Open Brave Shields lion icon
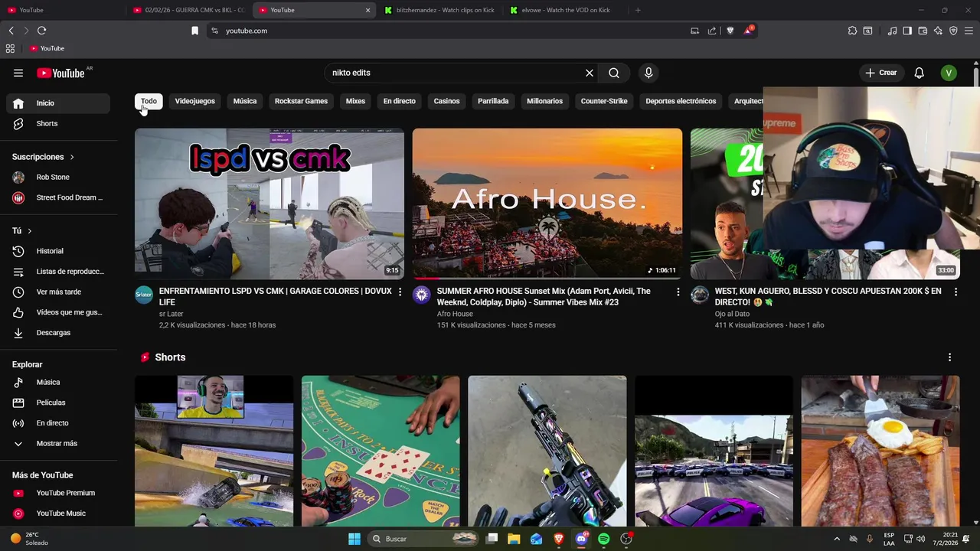 point(730,31)
